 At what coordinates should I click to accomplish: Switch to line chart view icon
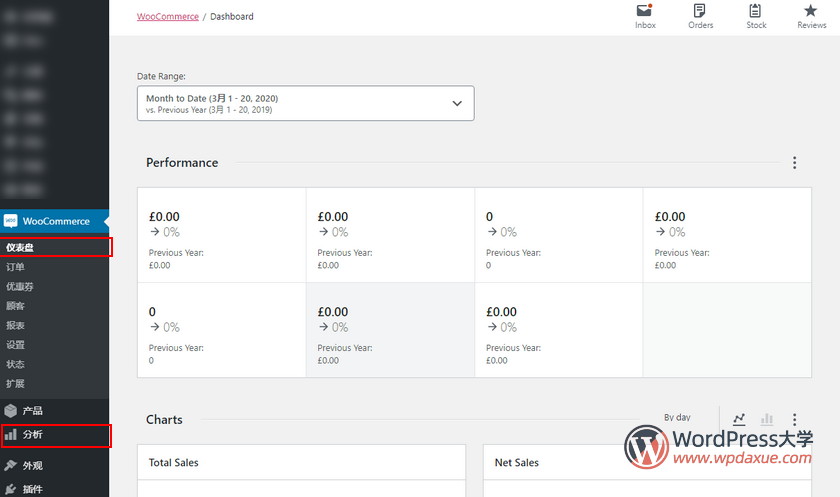(739, 419)
